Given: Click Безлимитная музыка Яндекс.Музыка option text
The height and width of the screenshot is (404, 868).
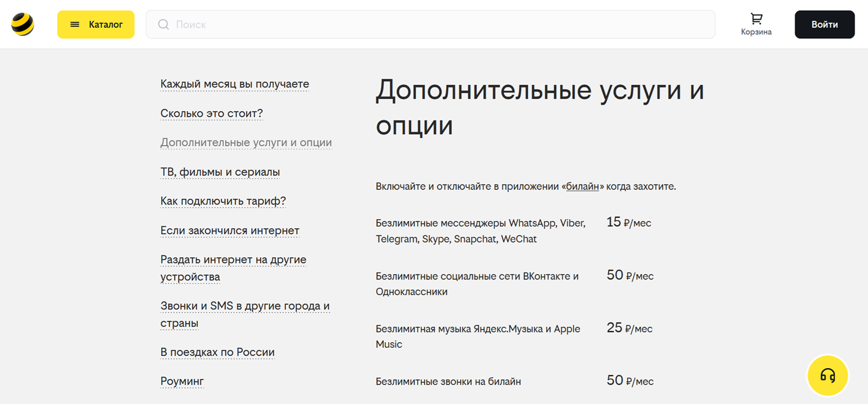Looking at the screenshot, I should pos(477,336).
